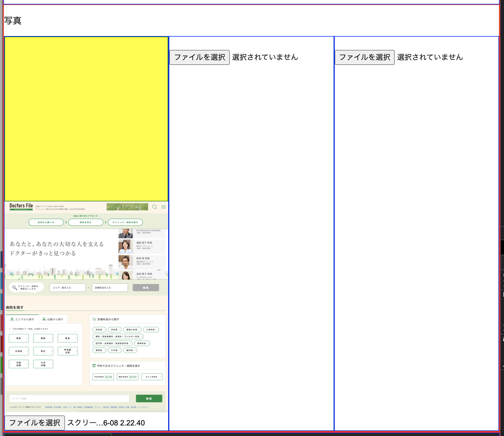Expand the 内科系 category chevron
Screen dimensions: 504x436
coord(105,330)
